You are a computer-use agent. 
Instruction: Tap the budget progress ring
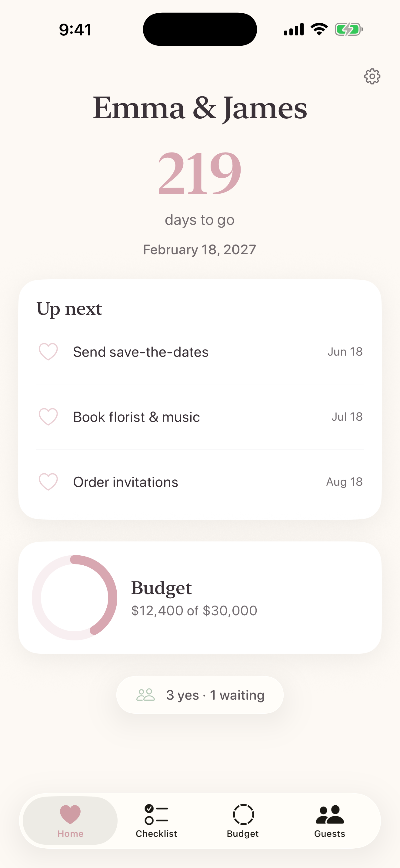coord(75,597)
